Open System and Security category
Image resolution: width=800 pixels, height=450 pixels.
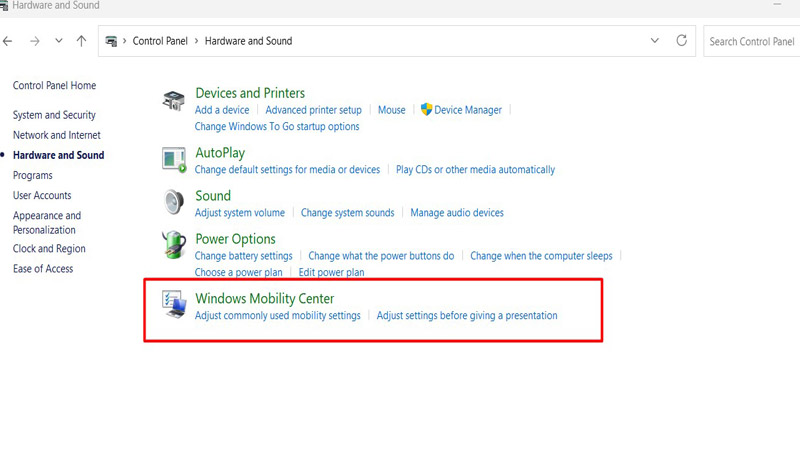[54, 115]
